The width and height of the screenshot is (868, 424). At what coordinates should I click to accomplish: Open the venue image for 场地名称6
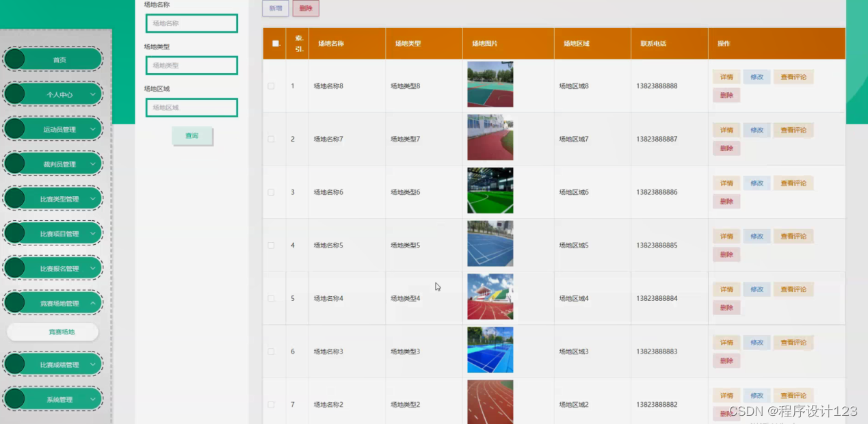(x=490, y=191)
